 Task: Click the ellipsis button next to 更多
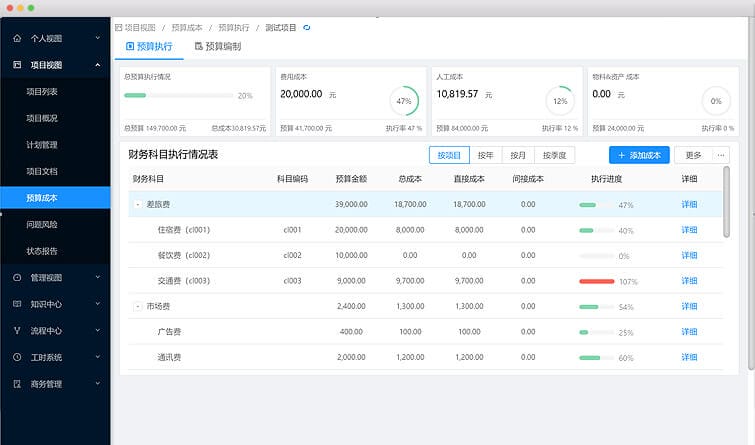pyautogui.click(x=721, y=155)
